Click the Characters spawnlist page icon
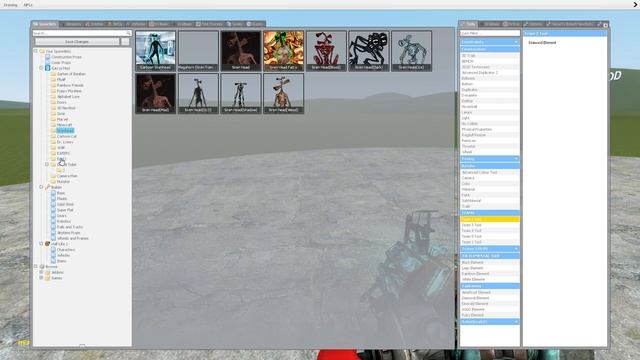This screenshot has height=360, width=640. coord(53,249)
